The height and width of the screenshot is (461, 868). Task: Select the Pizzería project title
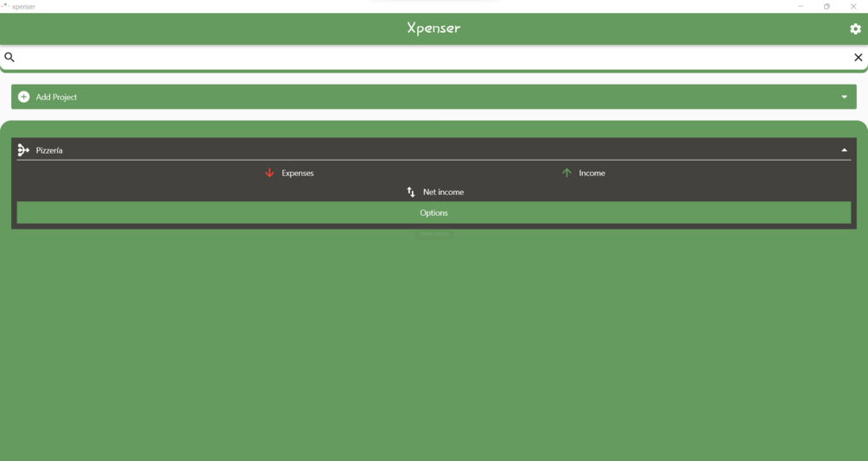tap(49, 150)
